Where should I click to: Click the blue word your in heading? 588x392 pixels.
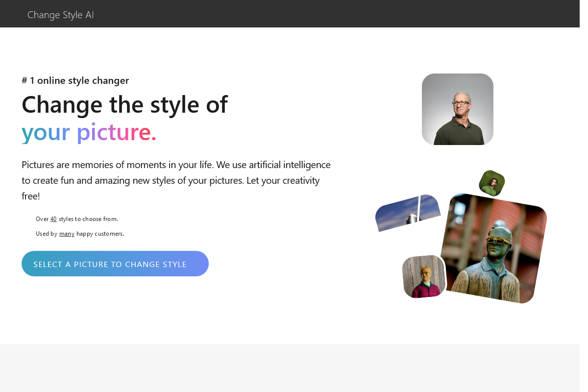pyautogui.click(x=46, y=132)
